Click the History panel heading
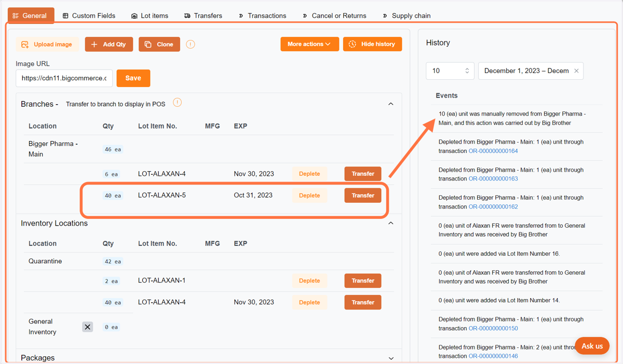The height and width of the screenshot is (364, 623). pos(438,43)
